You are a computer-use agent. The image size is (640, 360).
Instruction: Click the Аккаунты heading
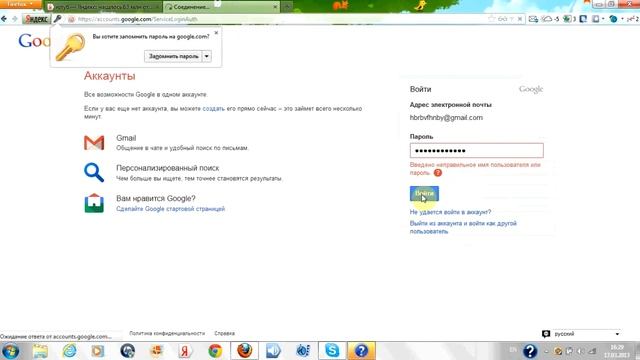[x=109, y=76]
